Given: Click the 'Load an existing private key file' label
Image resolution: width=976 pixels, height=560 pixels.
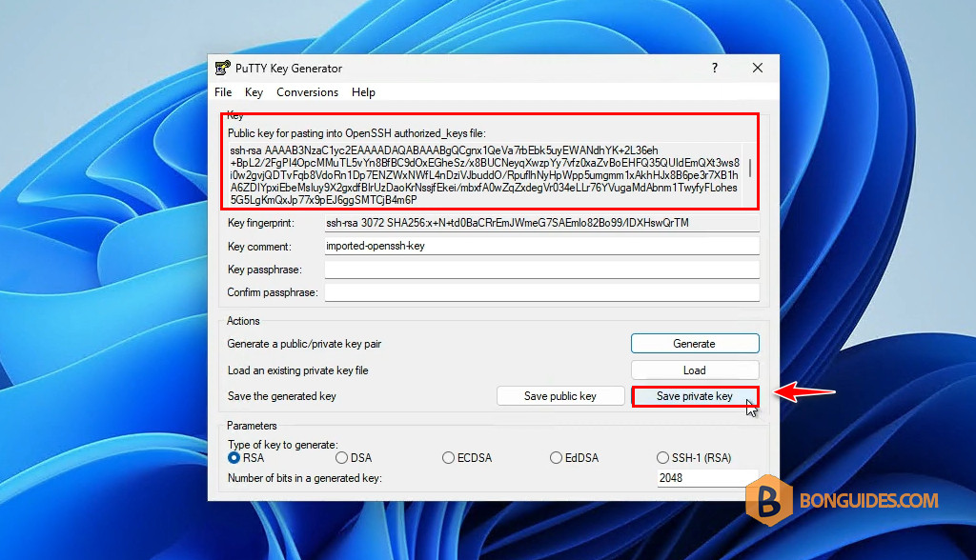Looking at the screenshot, I should click(x=297, y=370).
